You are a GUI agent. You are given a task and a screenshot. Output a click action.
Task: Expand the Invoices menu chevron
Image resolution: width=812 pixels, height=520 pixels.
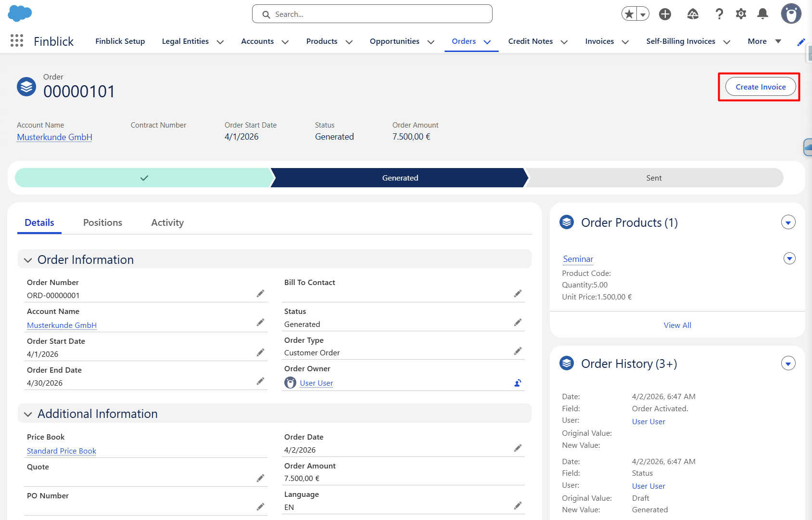tap(625, 42)
